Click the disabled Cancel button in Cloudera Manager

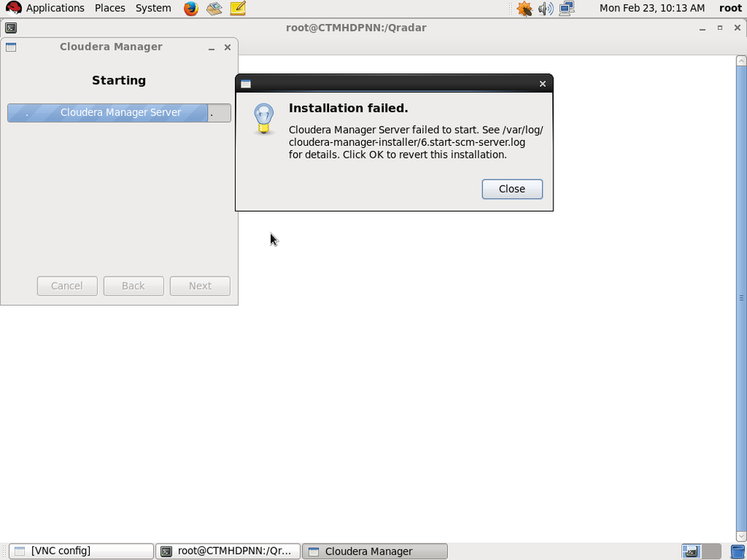pos(67,286)
